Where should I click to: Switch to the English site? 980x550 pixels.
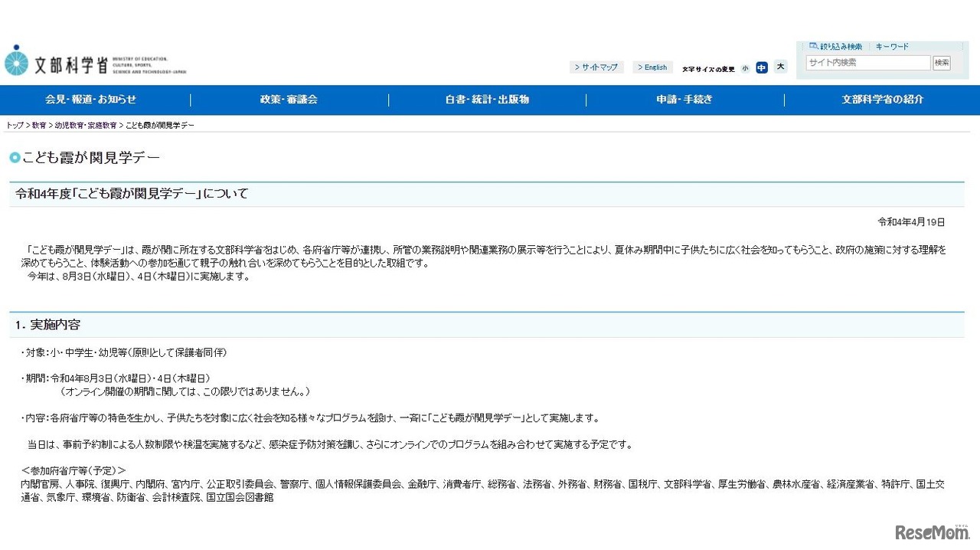click(x=652, y=67)
